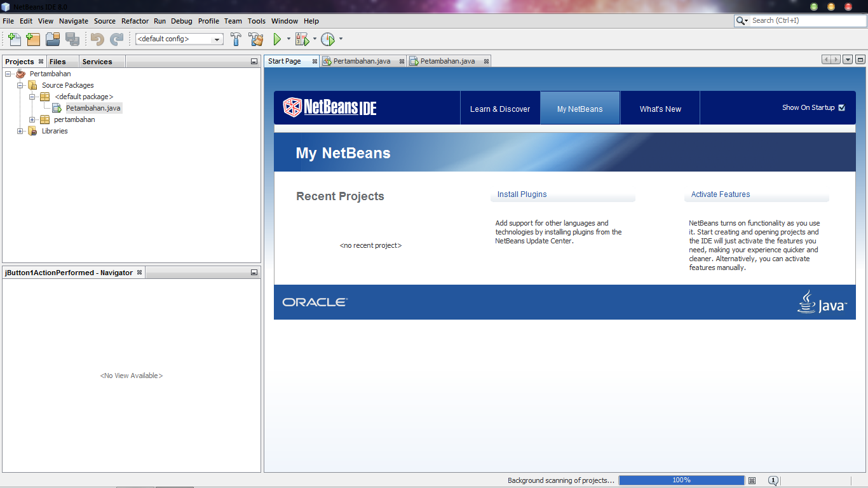Profile the project with the clock icon

point(328,39)
